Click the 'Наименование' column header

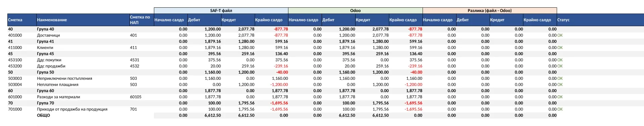[83, 20]
